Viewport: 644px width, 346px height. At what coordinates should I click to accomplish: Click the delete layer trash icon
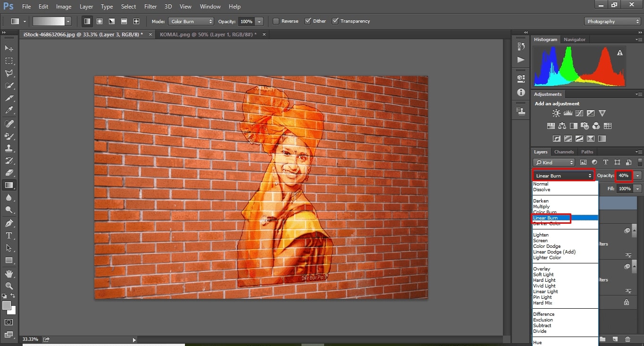pos(627,339)
